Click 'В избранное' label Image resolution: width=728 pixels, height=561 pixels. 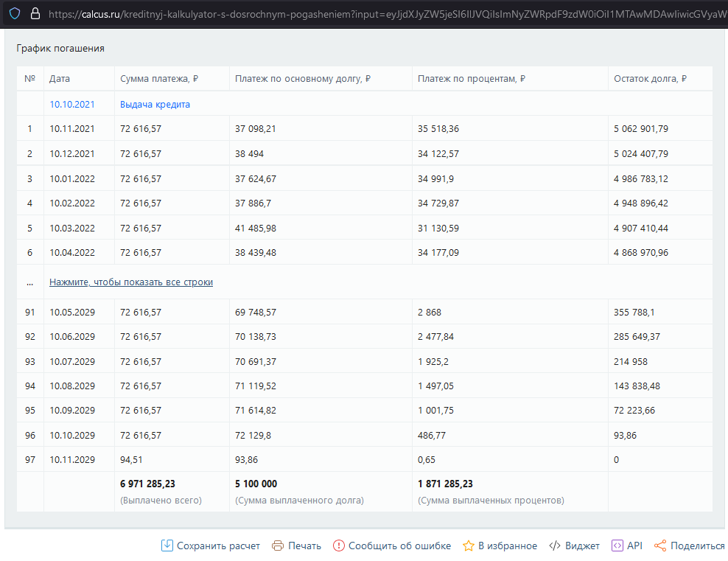coord(508,546)
